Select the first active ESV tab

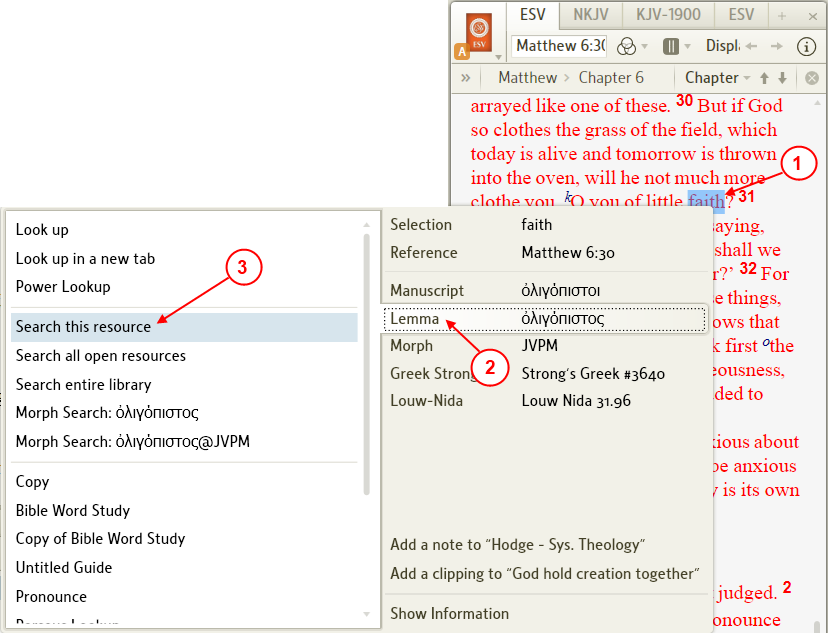532,15
